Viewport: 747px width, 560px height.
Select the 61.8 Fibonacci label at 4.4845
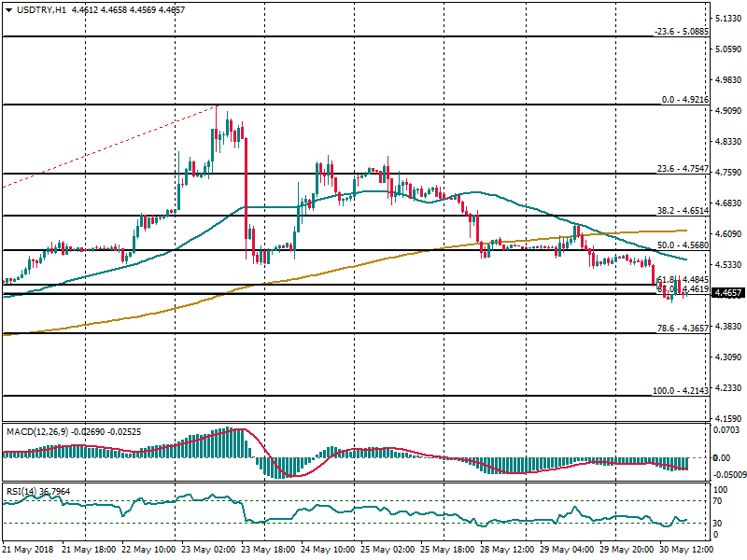[682, 279]
